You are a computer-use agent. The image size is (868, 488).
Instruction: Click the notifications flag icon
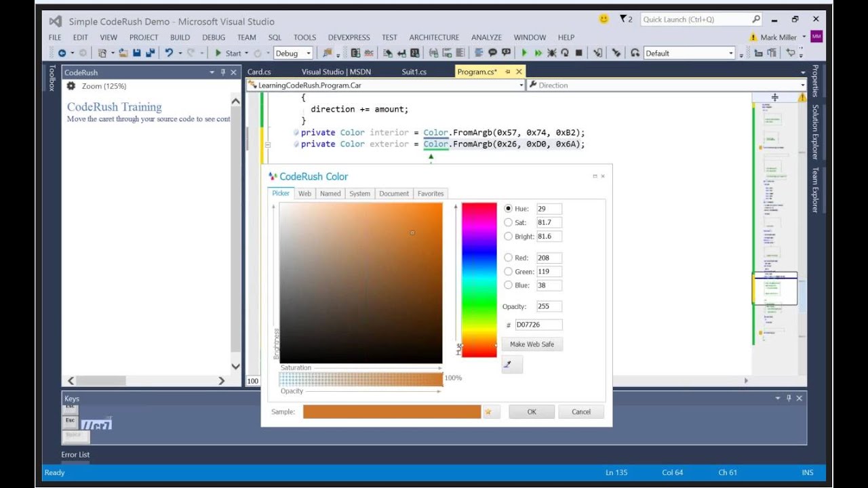pos(624,19)
